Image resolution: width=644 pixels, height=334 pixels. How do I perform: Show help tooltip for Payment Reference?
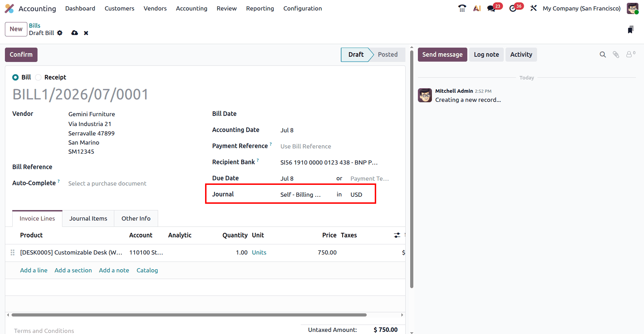(271, 144)
